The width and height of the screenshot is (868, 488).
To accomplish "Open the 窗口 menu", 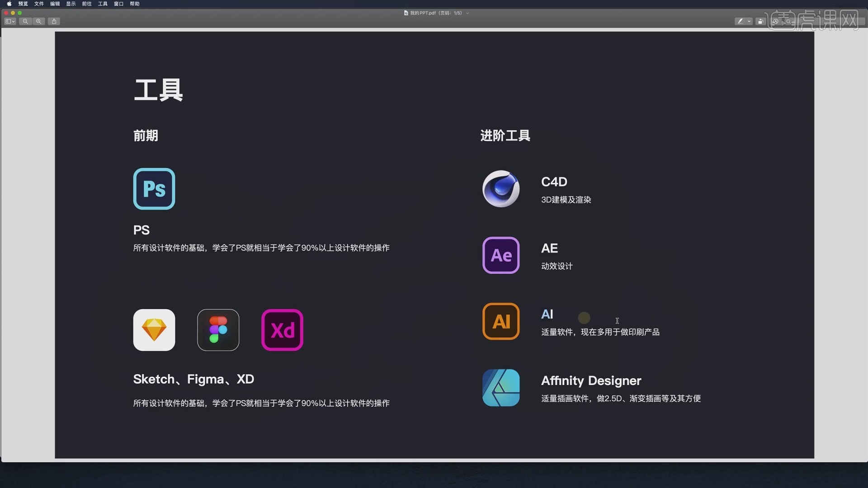I will (x=118, y=4).
